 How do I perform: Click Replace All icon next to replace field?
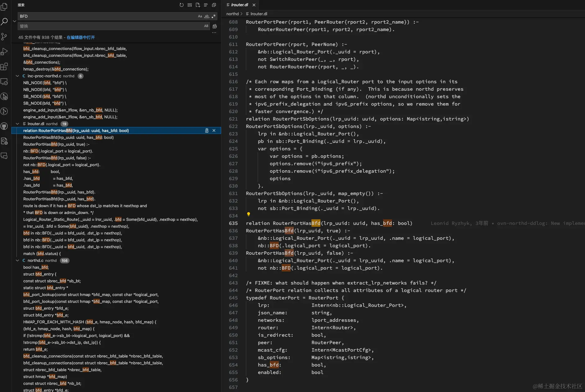215,26
